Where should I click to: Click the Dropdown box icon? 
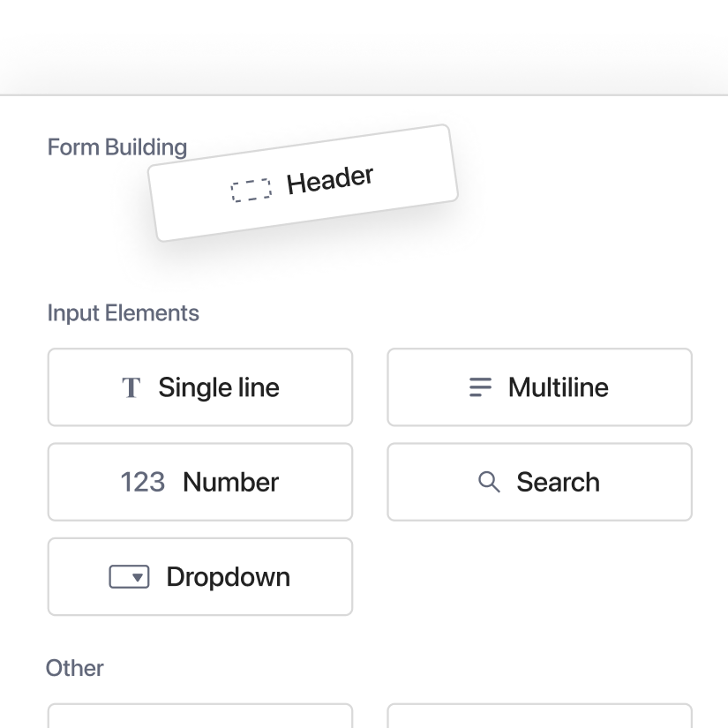pos(129,577)
